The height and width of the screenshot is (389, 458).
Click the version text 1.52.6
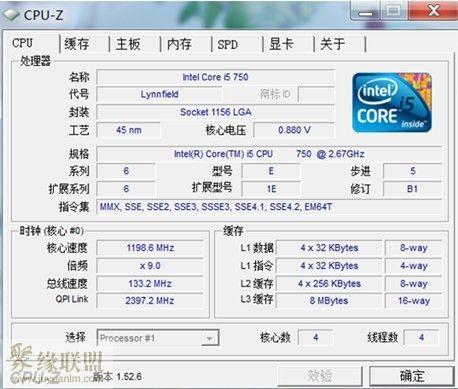pos(129,377)
